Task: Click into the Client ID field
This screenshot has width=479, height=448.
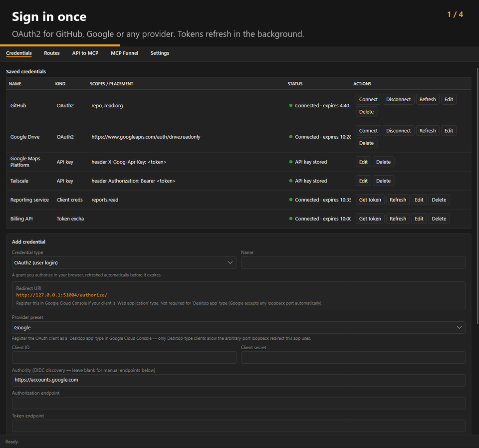Action: click(124, 357)
